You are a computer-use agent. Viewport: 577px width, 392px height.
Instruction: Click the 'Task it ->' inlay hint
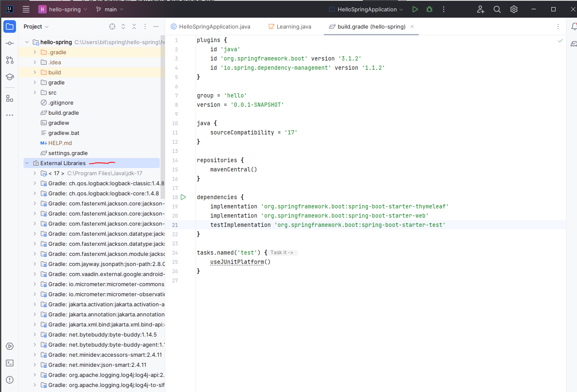coord(282,253)
